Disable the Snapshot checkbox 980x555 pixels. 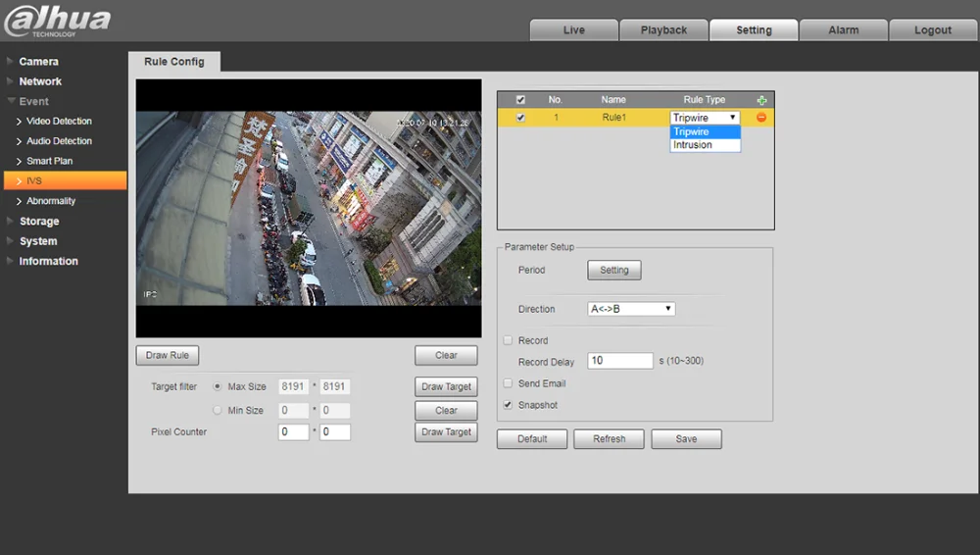pos(508,405)
